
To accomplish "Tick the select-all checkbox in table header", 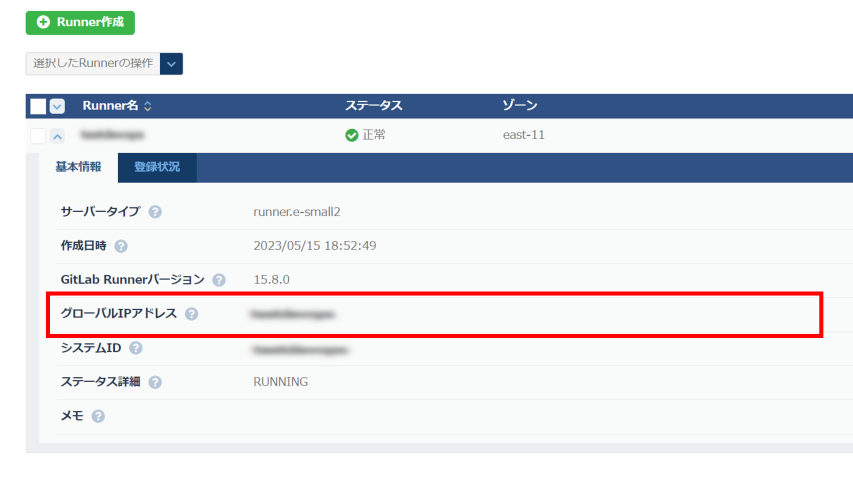I will coord(38,106).
